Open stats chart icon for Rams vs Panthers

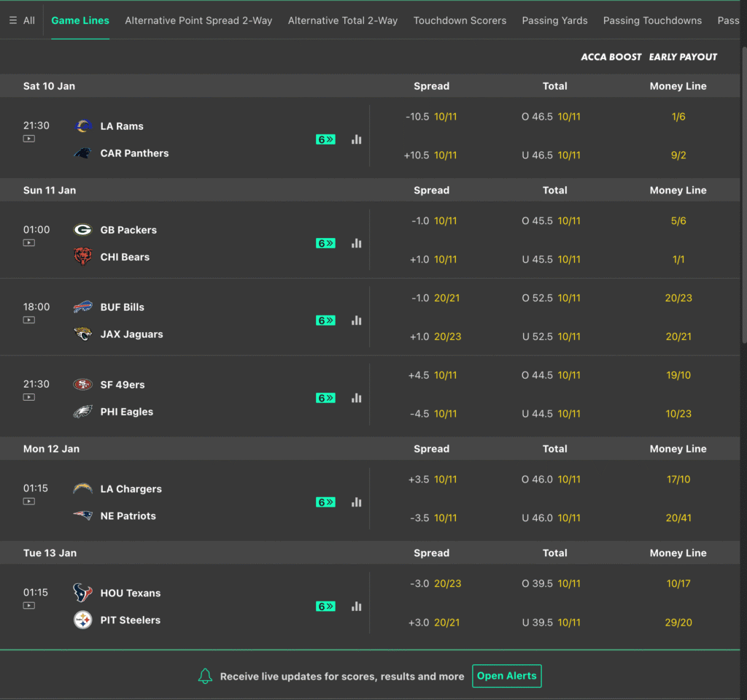click(356, 139)
